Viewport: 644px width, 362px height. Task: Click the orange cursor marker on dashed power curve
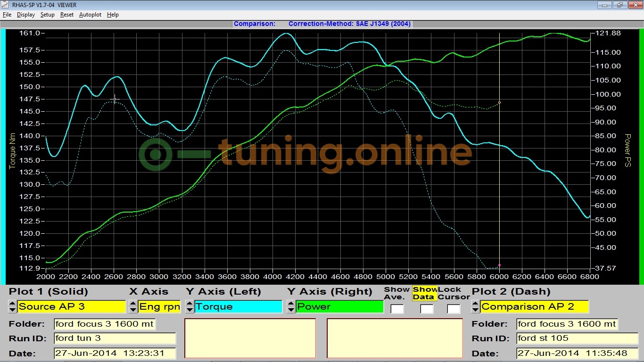click(499, 102)
